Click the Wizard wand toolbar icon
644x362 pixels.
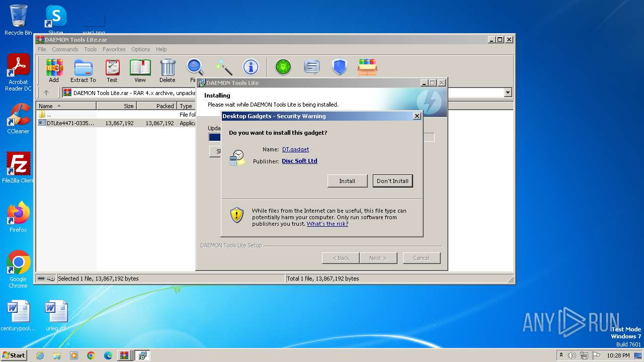pyautogui.click(x=223, y=67)
